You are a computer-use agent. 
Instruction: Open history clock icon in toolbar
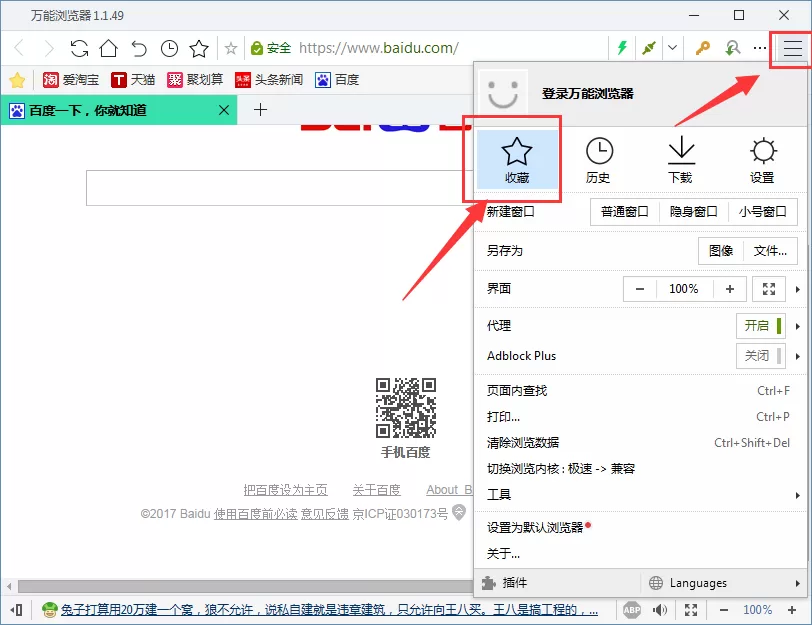[169, 48]
